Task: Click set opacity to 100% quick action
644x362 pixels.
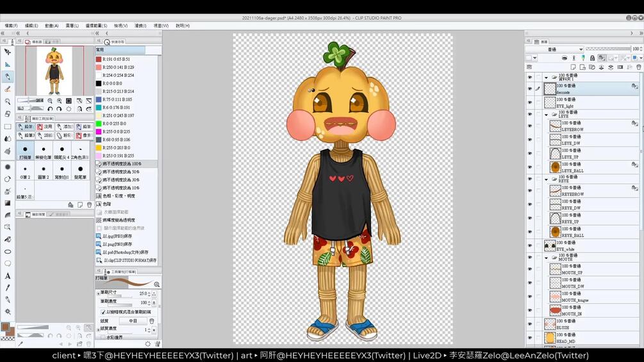Action: (126, 164)
